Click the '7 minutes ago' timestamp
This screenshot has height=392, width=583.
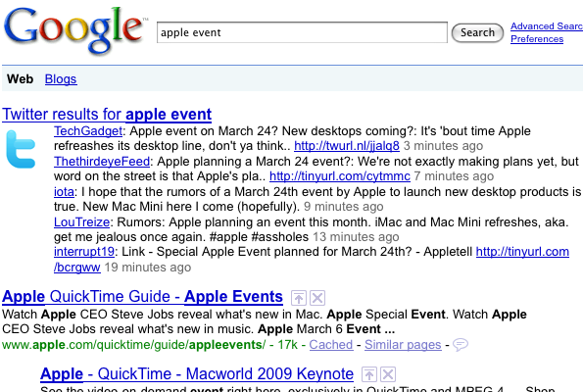(454, 176)
